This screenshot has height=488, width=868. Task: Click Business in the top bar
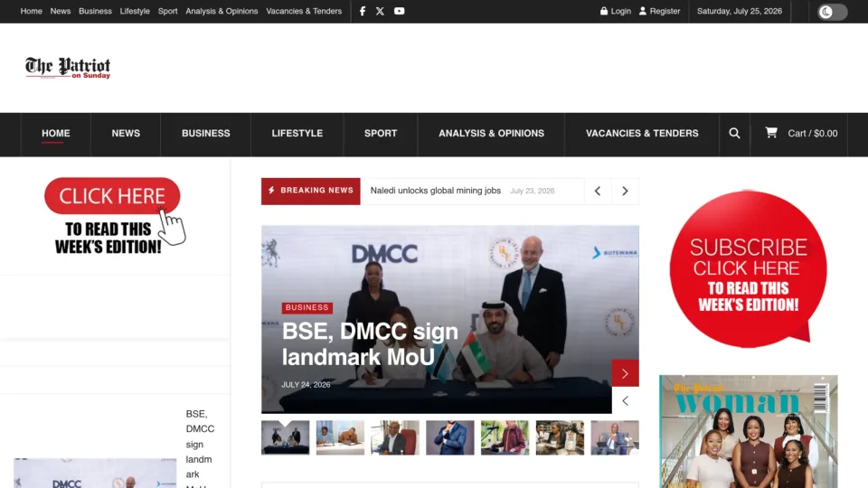95,11
